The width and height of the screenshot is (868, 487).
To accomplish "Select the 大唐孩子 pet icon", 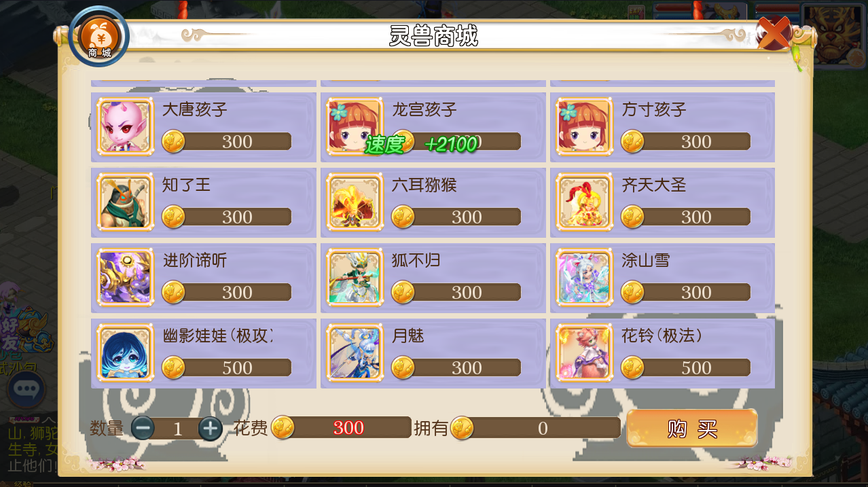I will click(x=125, y=126).
